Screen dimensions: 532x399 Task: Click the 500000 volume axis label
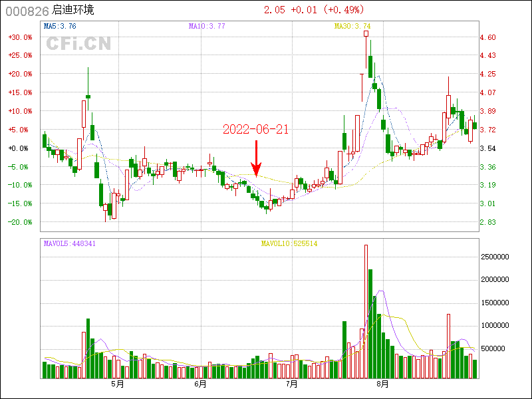coord(493,348)
